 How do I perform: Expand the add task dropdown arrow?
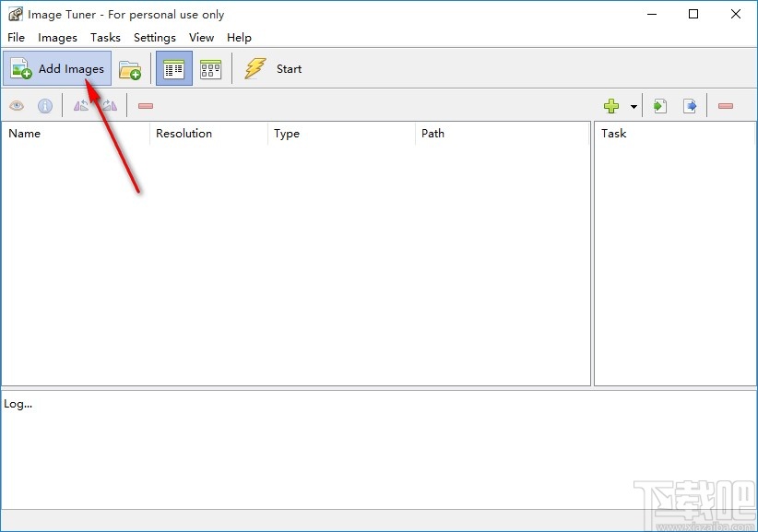634,106
